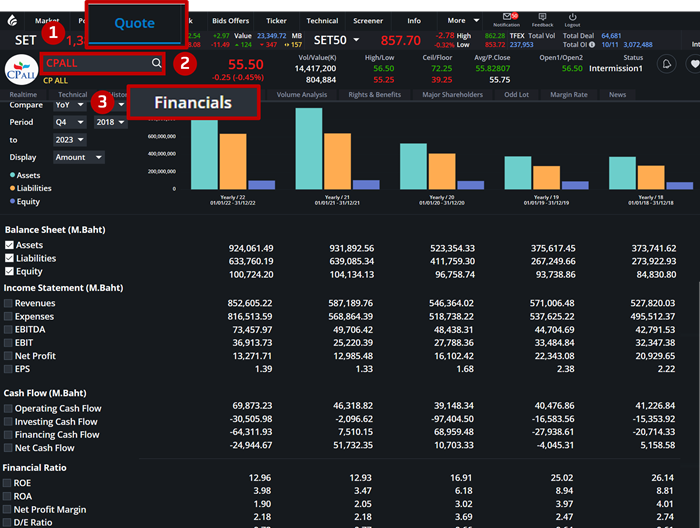Viewport: 700px width, 528px height.
Task: Click the Liabilities legend color dot
Action: (x=12, y=188)
